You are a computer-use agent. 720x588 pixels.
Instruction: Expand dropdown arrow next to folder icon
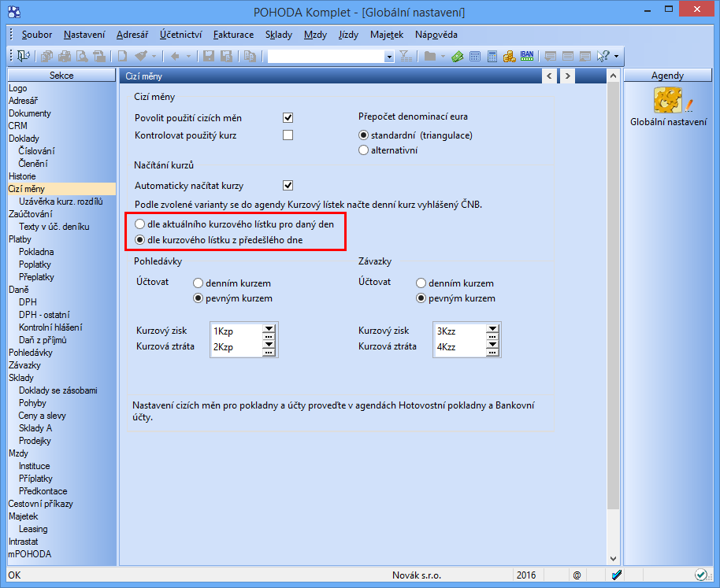coord(444,57)
